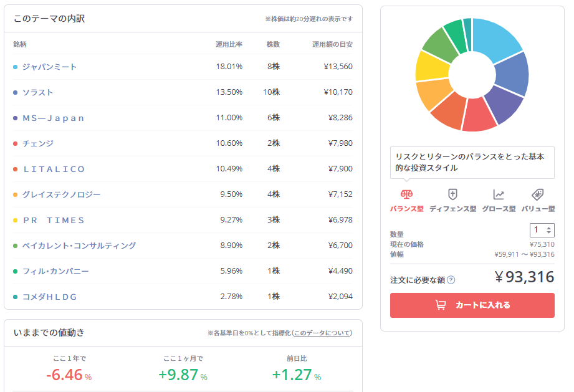Click the teal dot beside コメダHLDG
The height and width of the screenshot is (392, 574).
16,297
